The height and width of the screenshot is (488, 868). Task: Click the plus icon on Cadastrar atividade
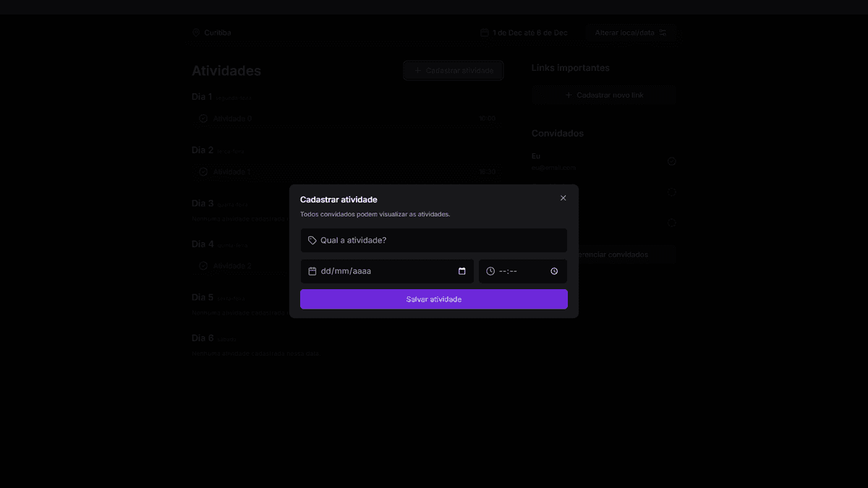[x=417, y=70]
